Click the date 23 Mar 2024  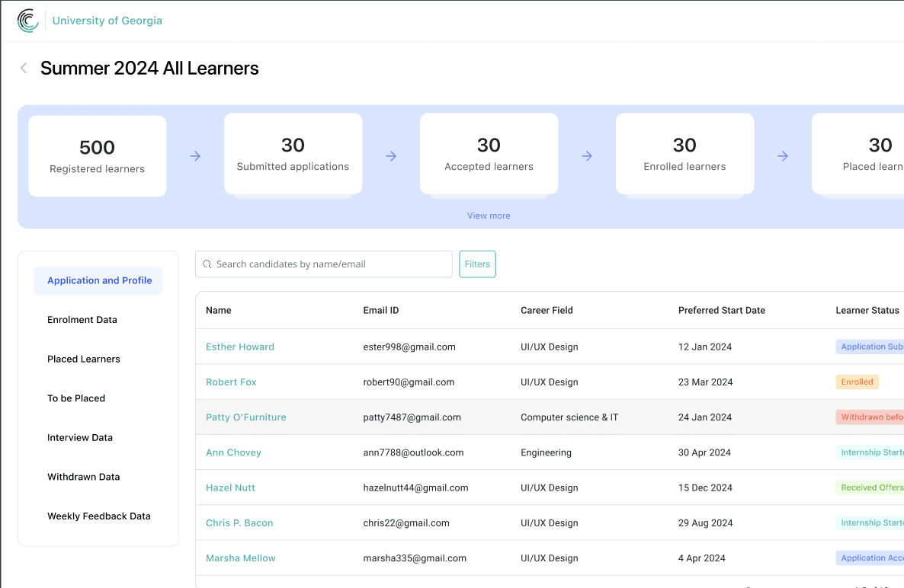(705, 382)
